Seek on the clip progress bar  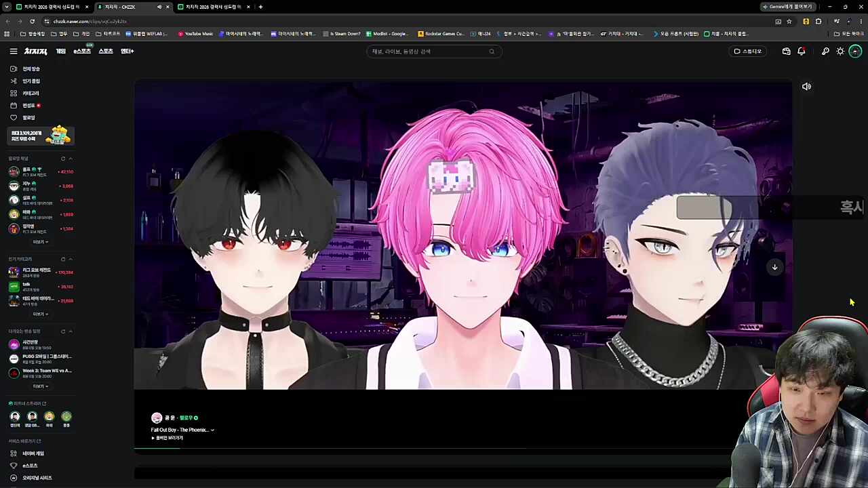click(462, 448)
